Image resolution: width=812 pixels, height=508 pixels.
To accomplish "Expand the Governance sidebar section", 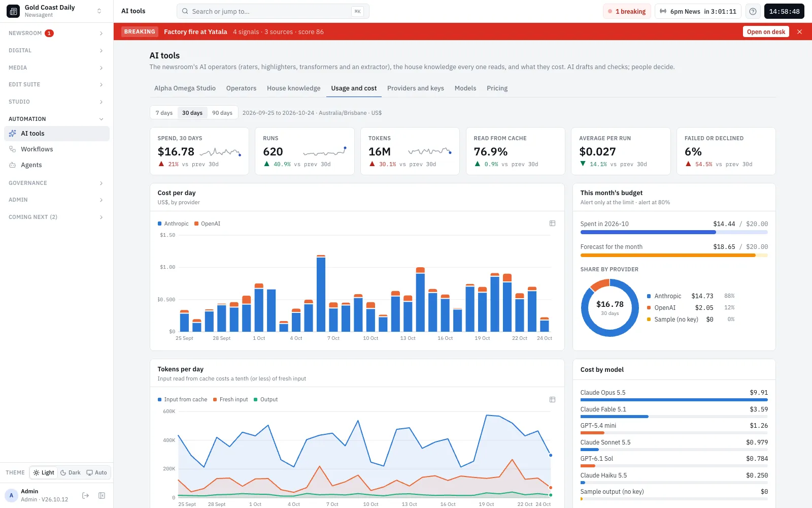I will pos(56,183).
